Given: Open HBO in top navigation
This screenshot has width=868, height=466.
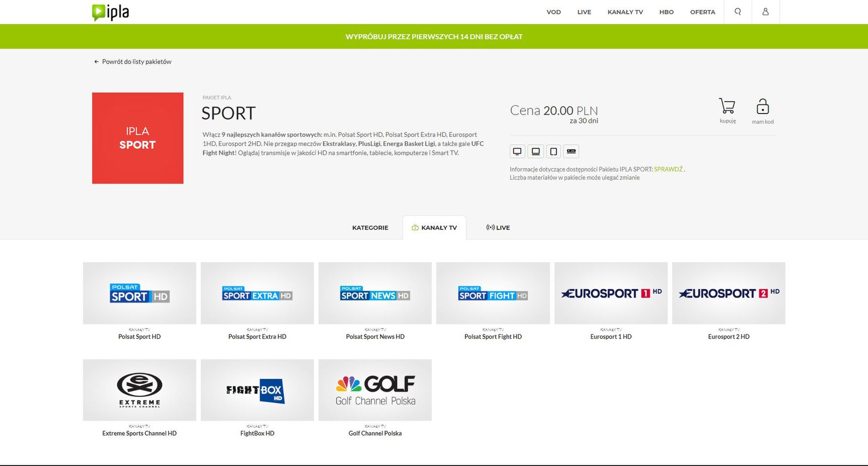Looking at the screenshot, I should click(x=667, y=12).
